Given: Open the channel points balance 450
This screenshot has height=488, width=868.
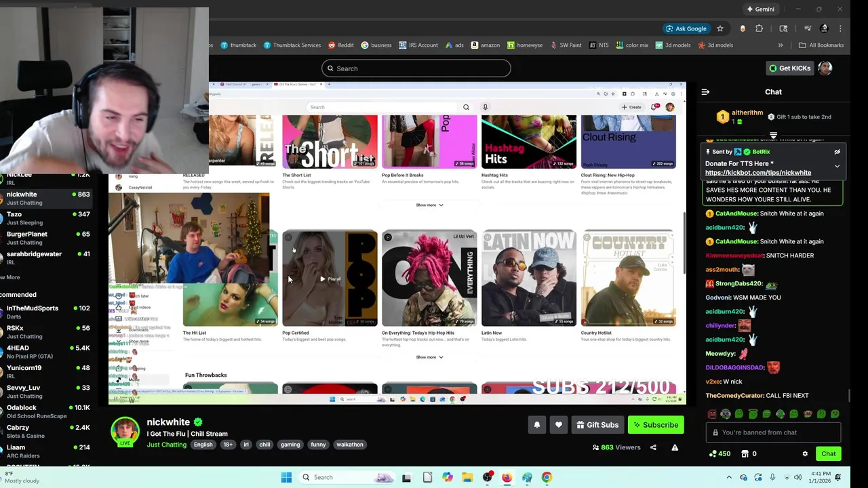Looking at the screenshot, I should tap(719, 454).
